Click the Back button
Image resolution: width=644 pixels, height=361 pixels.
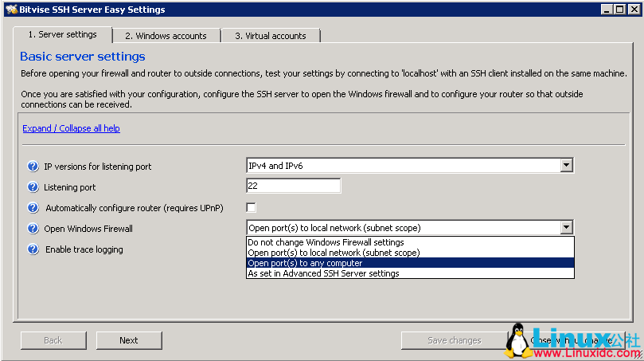click(x=53, y=340)
